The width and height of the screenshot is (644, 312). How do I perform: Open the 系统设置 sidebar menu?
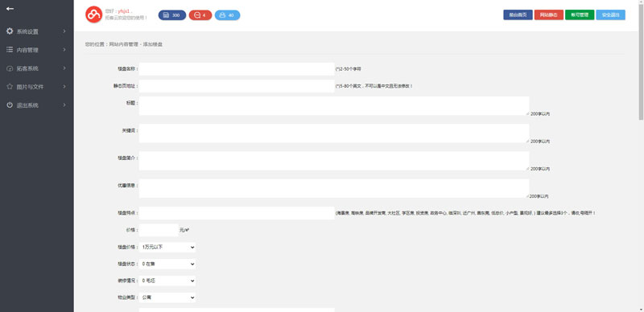coord(37,31)
